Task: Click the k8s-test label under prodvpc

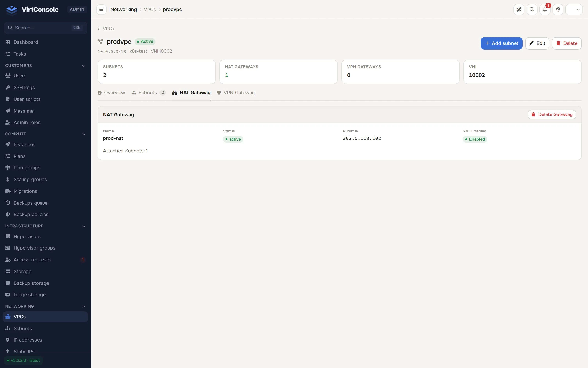Action: click(138, 51)
